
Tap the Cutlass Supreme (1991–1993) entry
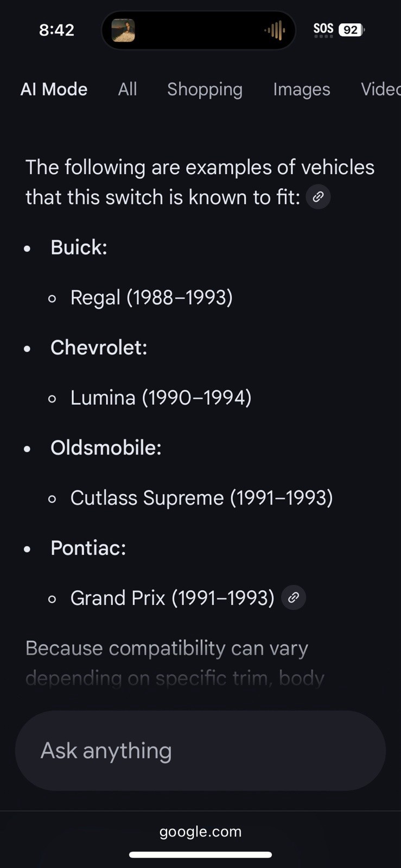(201, 498)
